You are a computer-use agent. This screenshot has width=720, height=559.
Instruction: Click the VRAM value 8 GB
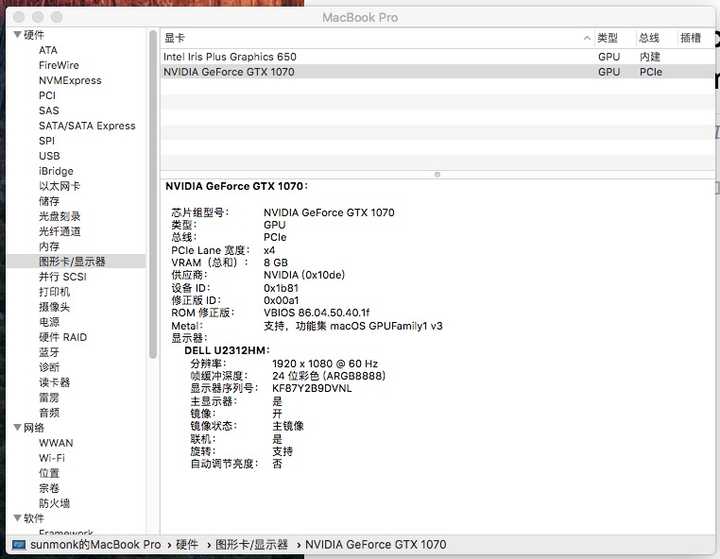[276, 263]
